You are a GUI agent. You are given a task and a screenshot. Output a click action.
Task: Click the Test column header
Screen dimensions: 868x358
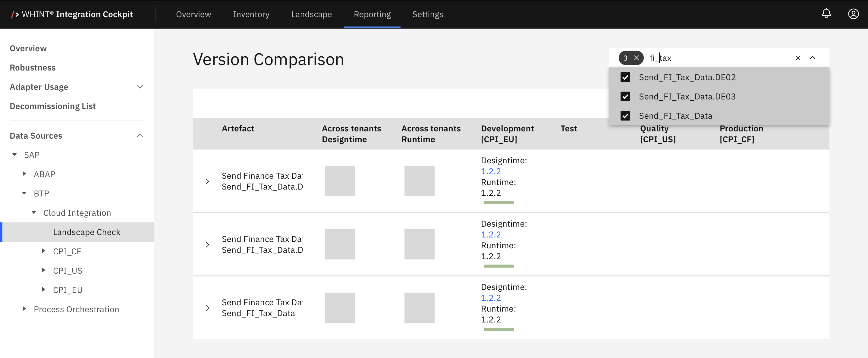coord(568,128)
